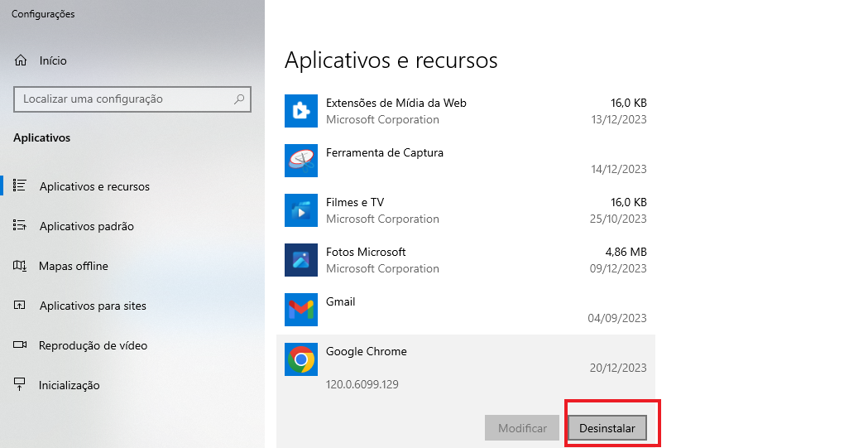Click the Aplicativos e recursos page heading
Viewport: 868px width, 448px height.
click(x=391, y=60)
